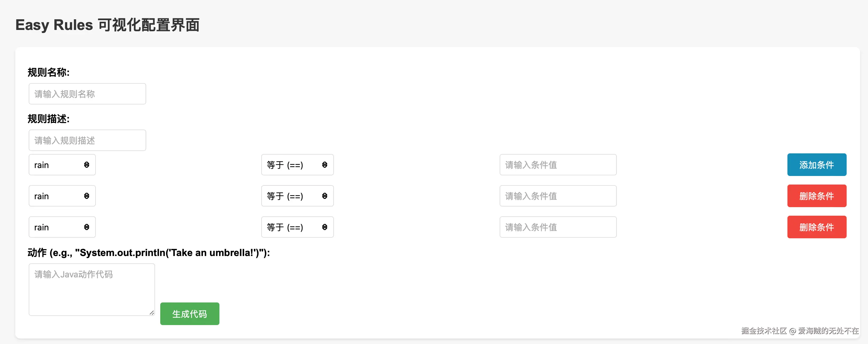The height and width of the screenshot is (344, 868).
Task: Click the rule name input field
Action: pyautogui.click(x=87, y=94)
